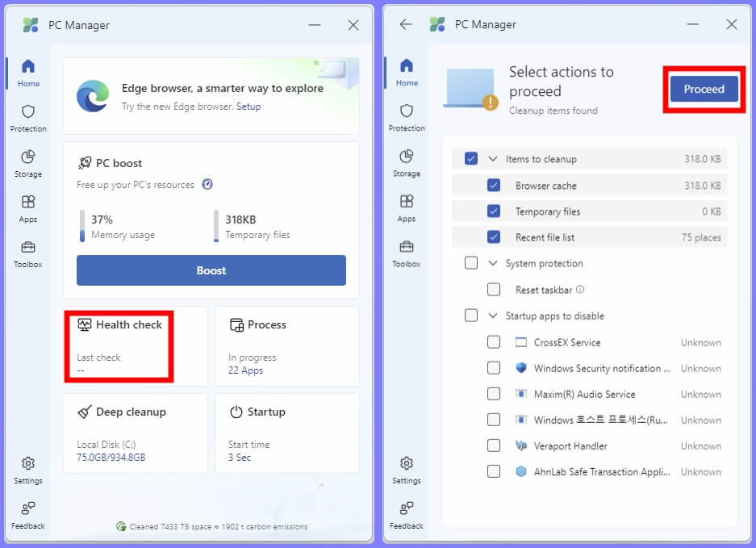Open Toolbox in the right window sidebar
756x548 pixels.
[407, 254]
